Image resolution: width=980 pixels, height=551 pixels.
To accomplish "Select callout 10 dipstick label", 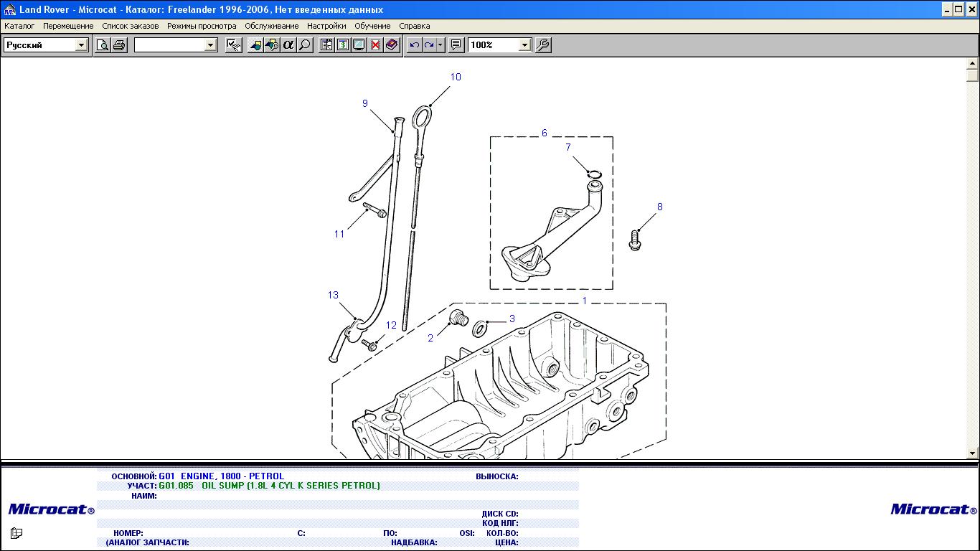I will coord(456,77).
